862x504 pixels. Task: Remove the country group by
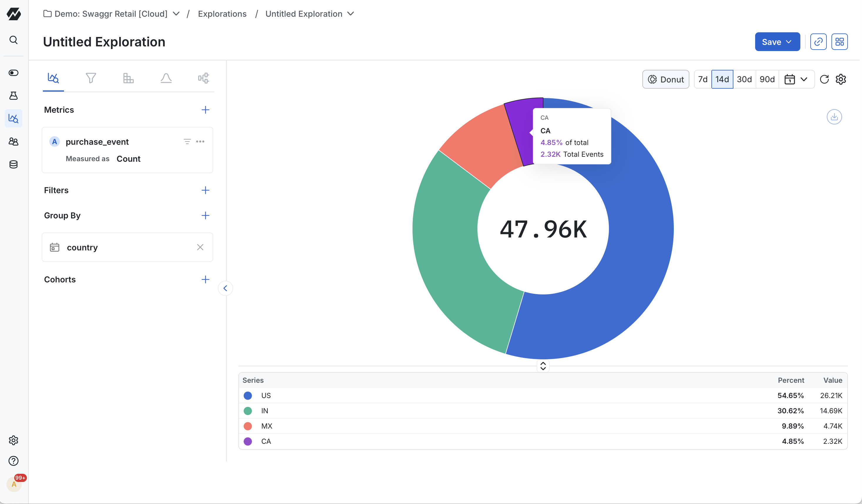tap(200, 247)
